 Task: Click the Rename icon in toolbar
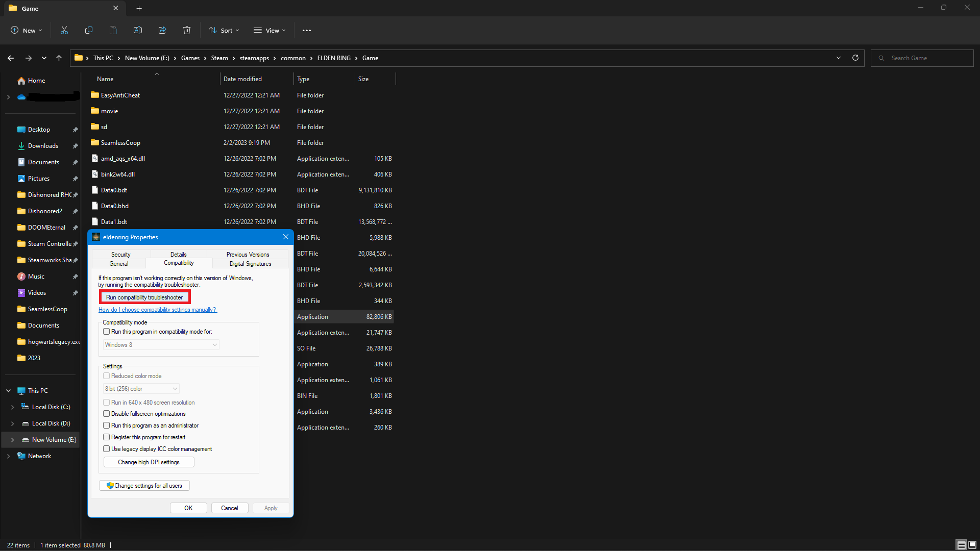click(138, 31)
